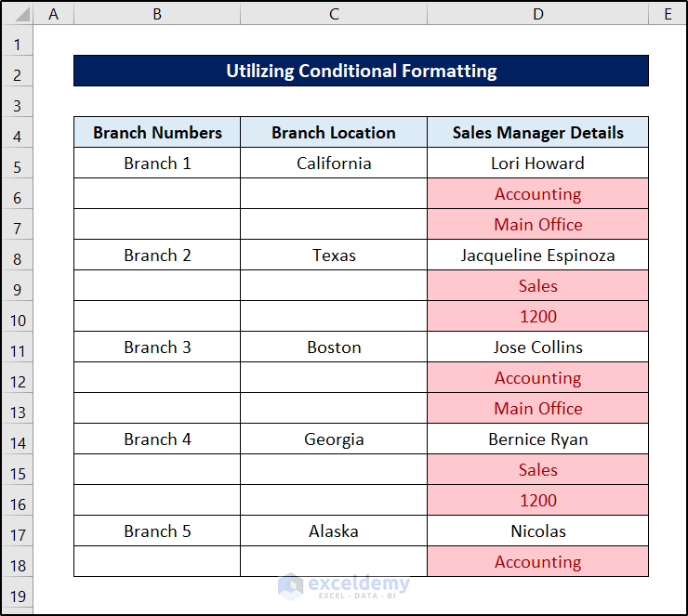
Task: Select the 'Branch 3' cell
Action: pos(157,347)
